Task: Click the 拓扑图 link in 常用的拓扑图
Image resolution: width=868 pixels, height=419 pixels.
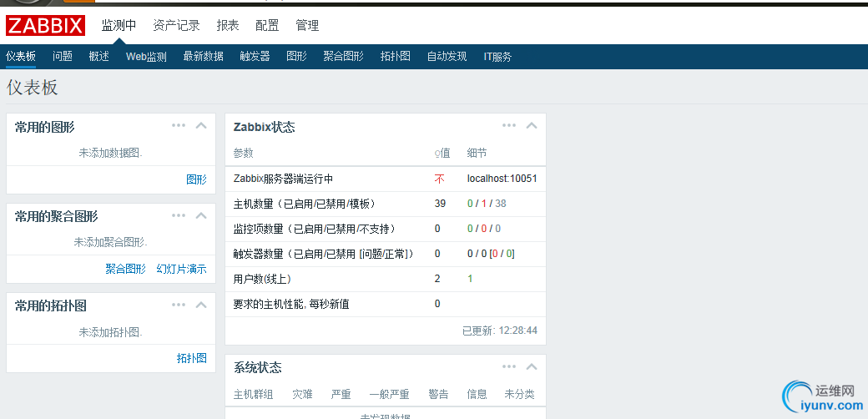Action: tap(191, 358)
